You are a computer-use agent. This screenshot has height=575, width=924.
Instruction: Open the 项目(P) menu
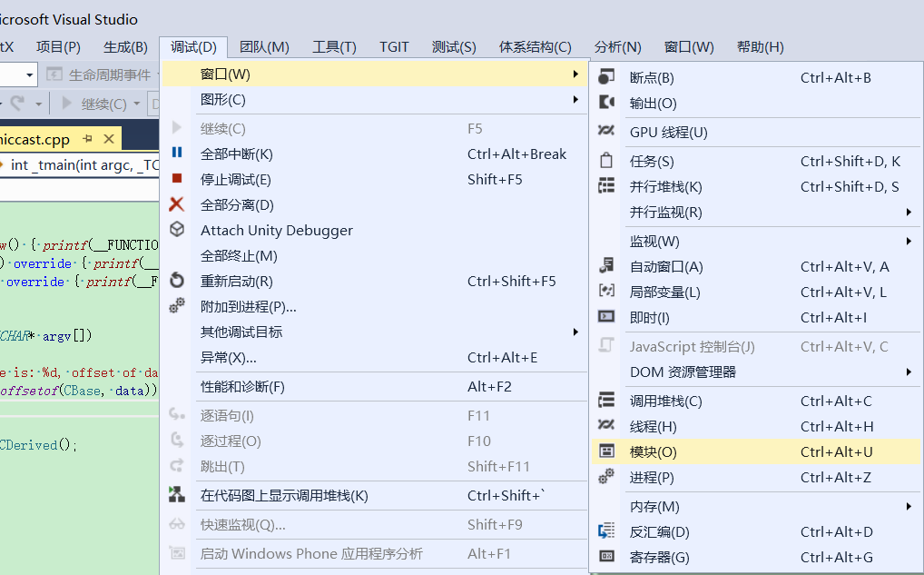(x=58, y=47)
